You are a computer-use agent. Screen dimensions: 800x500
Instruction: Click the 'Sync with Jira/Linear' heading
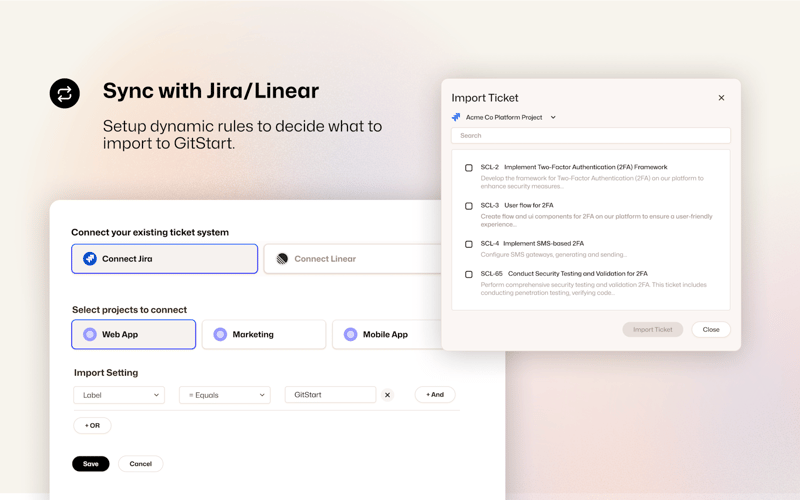211,91
